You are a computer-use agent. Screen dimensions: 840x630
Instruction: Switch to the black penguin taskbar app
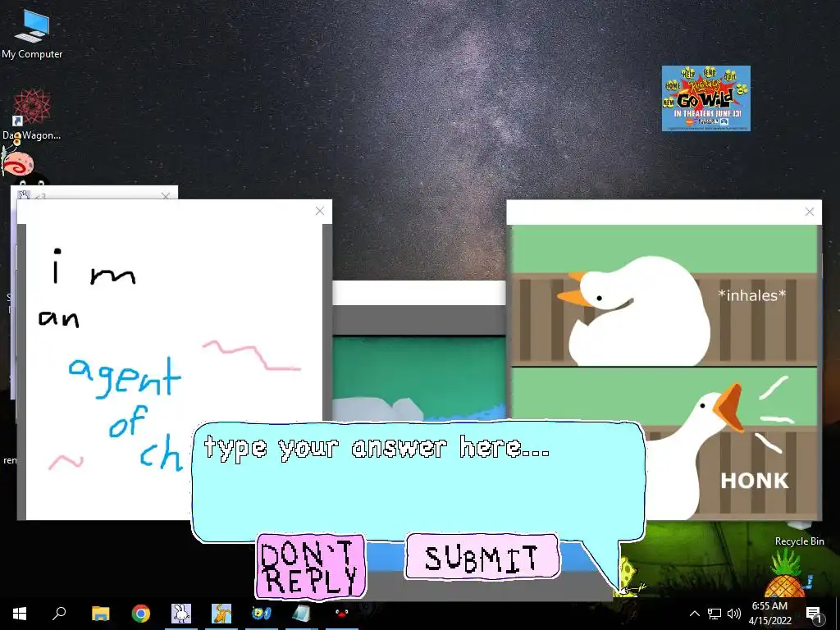pos(341,614)
